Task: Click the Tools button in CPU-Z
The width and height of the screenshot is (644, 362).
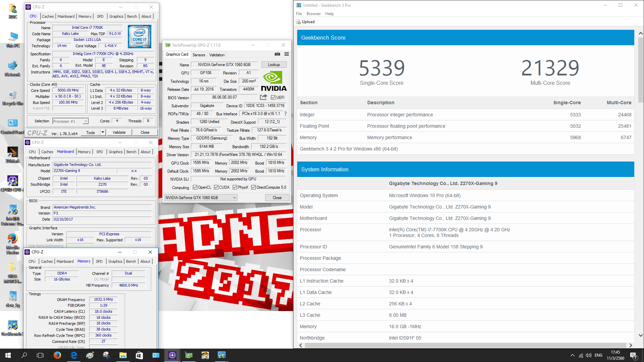Action: [91, 132]
